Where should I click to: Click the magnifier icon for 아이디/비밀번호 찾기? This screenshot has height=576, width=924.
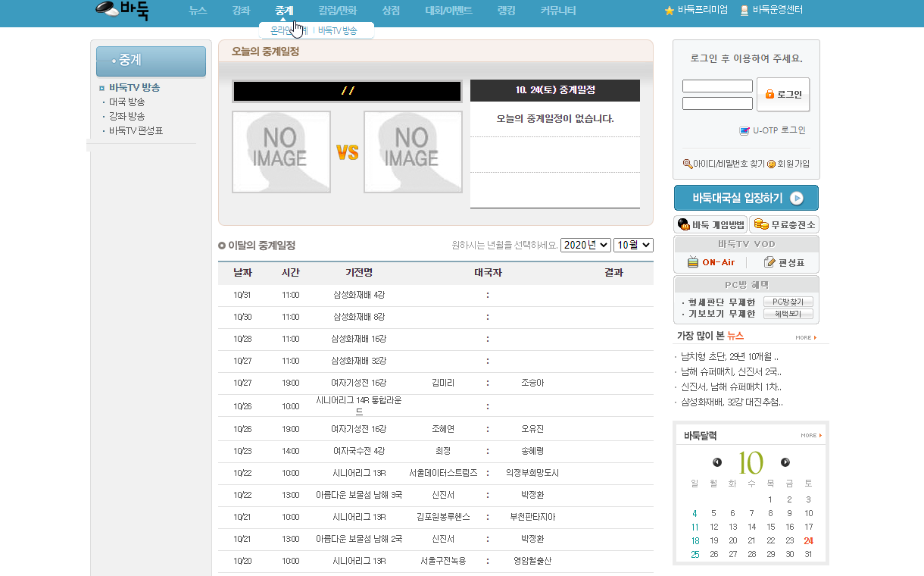pos(687,163)
